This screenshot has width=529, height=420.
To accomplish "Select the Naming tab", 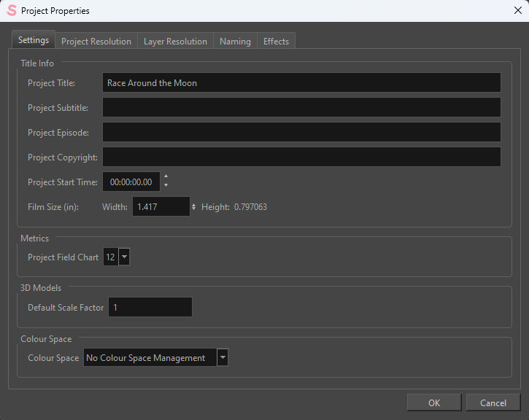I will click(x=235, y=42).
